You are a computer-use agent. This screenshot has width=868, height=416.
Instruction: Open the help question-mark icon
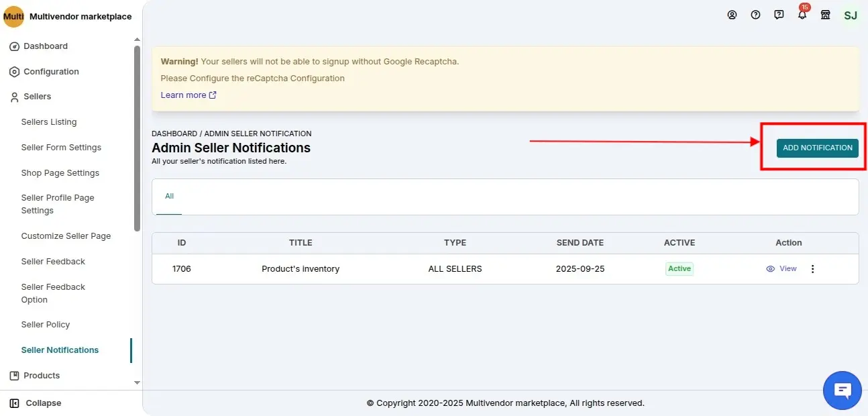pyautogui.click(x=755, y=15)
